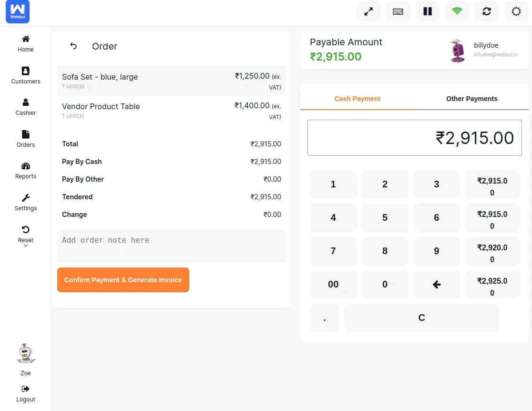View Orders via the sidebar icon
Screen dimensions: 532x411
click(x=25, y=138)
